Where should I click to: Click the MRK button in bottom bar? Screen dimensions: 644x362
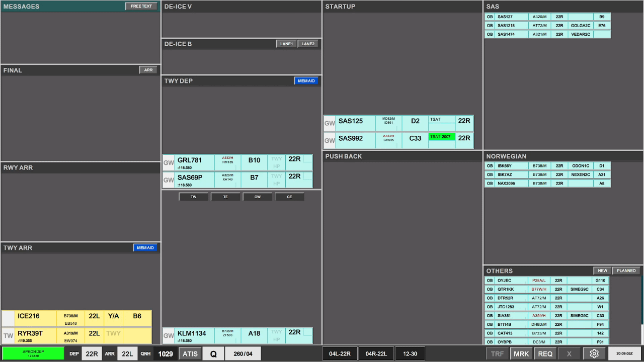pyautogui.click(x=521, y=353)
